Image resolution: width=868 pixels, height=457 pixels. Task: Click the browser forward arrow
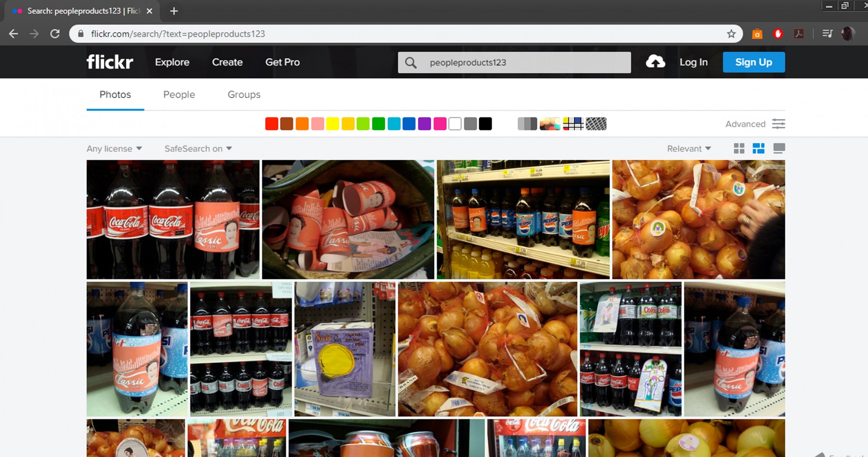click(x=34, y=34)
